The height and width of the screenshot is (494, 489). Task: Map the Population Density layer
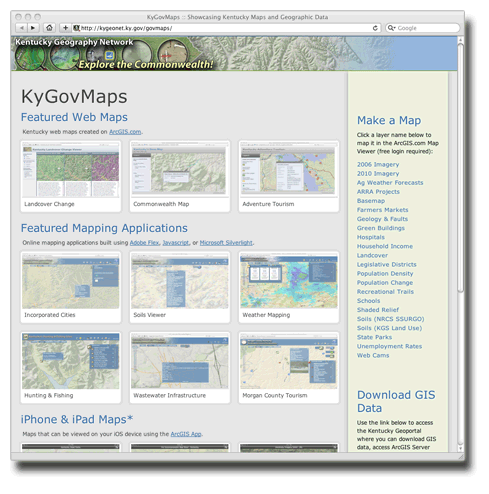385,273
